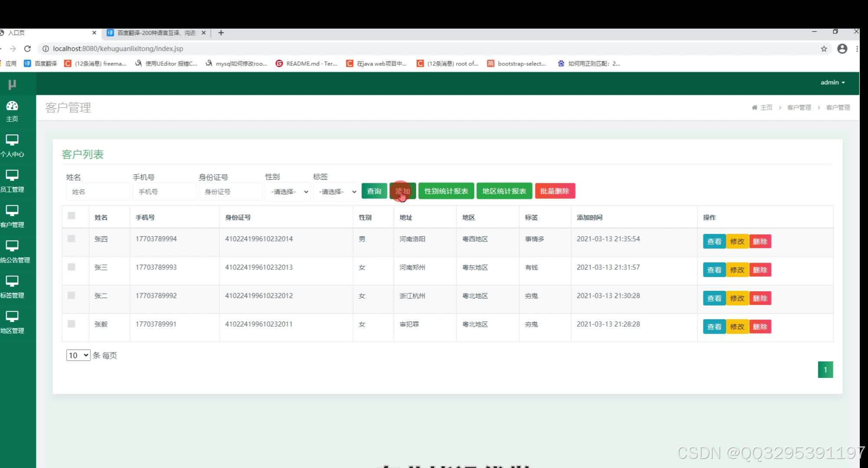Open the README.md bookmark
The image size is (868, 468).
pyautogui.click(x=306, y=63)
